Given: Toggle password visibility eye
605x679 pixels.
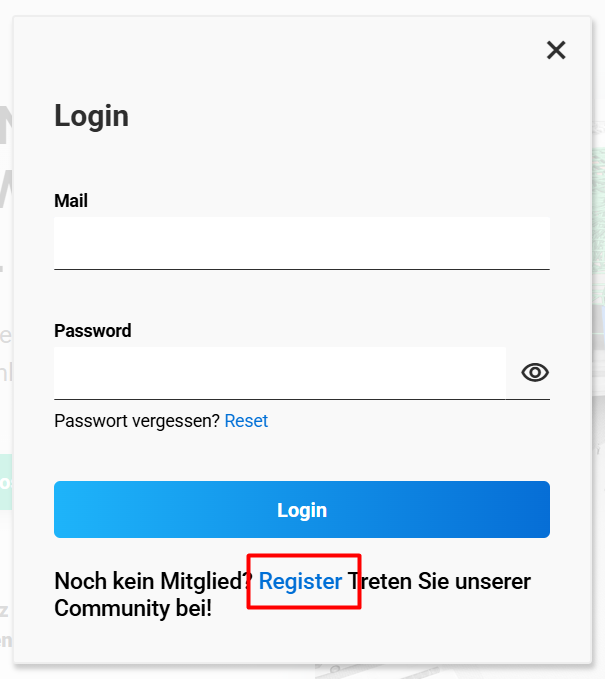Looking at the screenshot, I should click(x=535, y=372).
